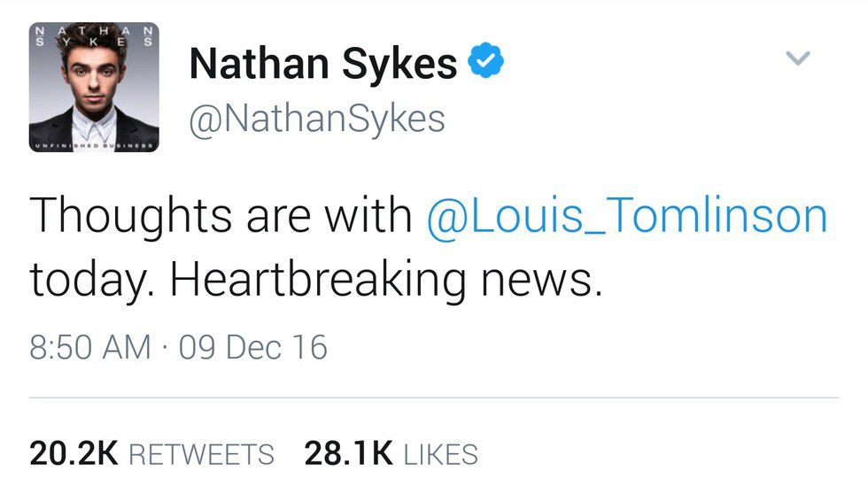868x494 pixels.
Task: Open Nathan Sykes profile picture
Action: point(95,87)
